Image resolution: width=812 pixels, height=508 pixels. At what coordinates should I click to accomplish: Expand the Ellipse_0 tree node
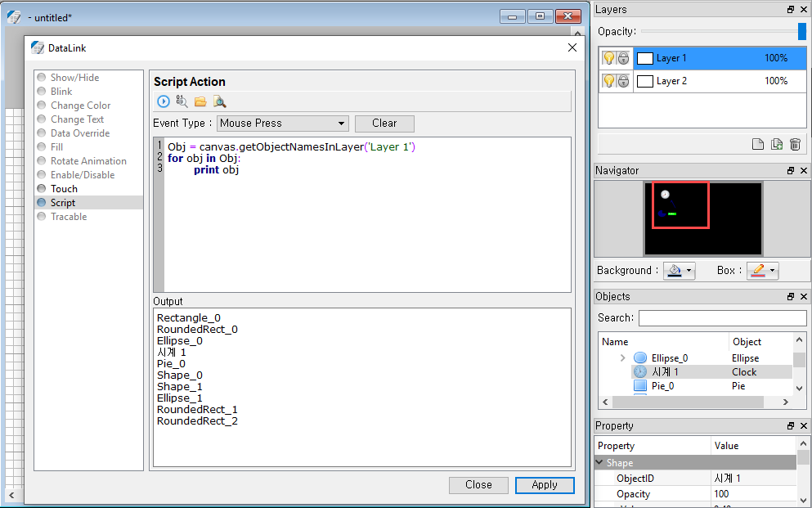pyautogui.click(x=622, y=357)
